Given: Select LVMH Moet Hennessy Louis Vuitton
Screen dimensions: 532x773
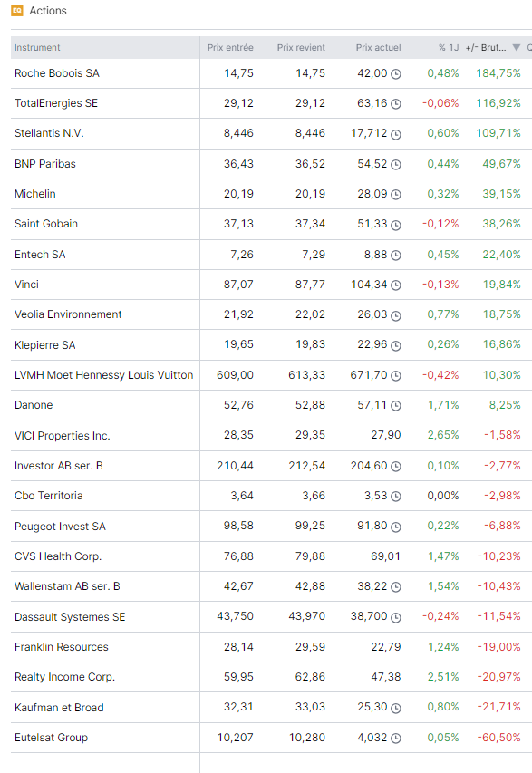Looking at the screenshot, I should tap(103, 376).
